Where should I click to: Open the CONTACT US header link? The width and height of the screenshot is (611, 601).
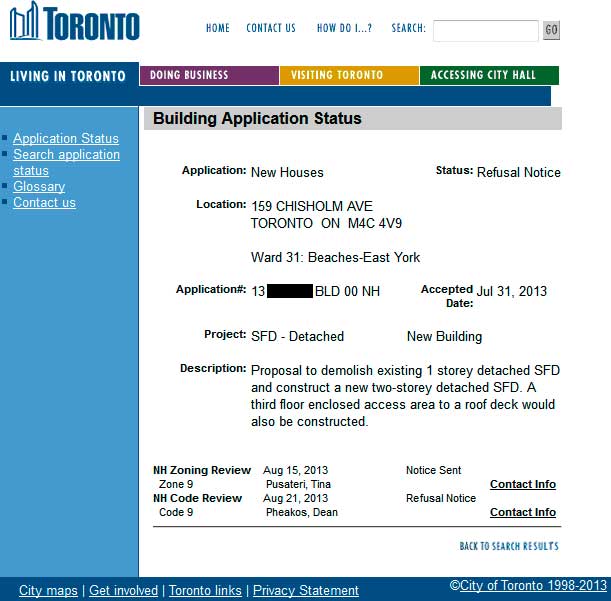tap(271, 28)
